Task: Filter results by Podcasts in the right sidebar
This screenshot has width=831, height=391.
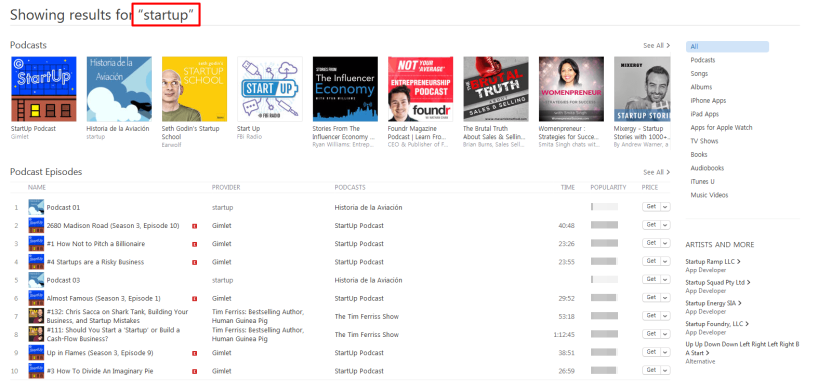Action: (703, 60)
